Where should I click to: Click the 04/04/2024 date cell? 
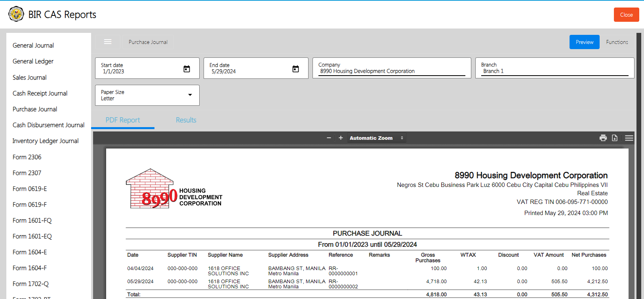click(140, 269)
